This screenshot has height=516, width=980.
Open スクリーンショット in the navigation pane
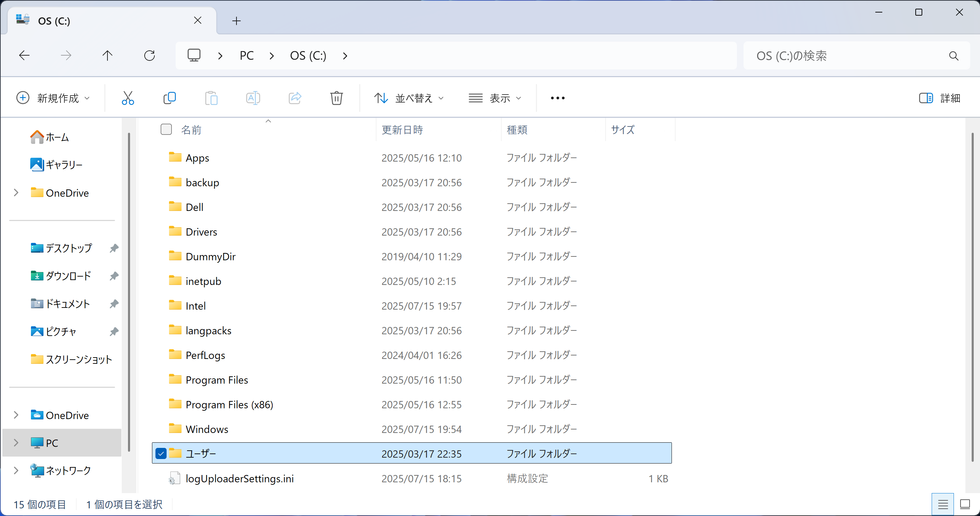72,359
